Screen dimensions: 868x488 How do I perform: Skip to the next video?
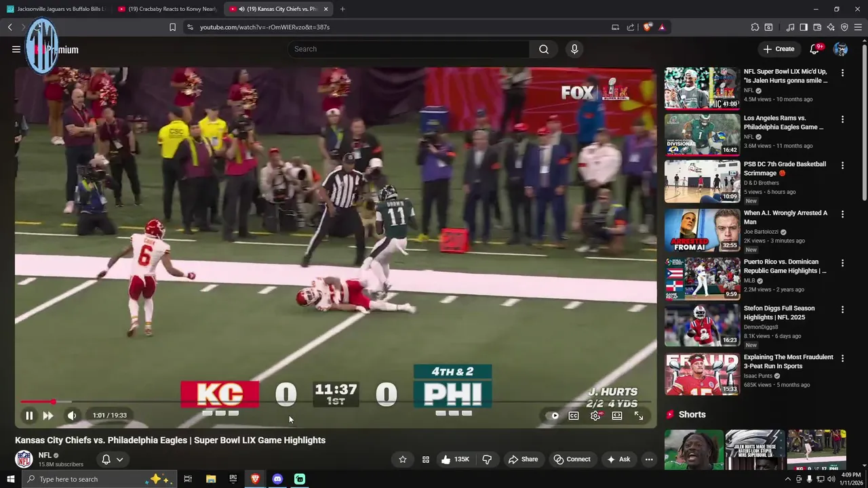click(x=48, y=415)
